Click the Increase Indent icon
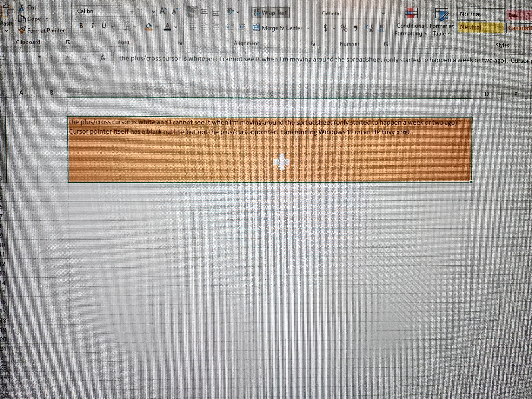 pos(242,27)
